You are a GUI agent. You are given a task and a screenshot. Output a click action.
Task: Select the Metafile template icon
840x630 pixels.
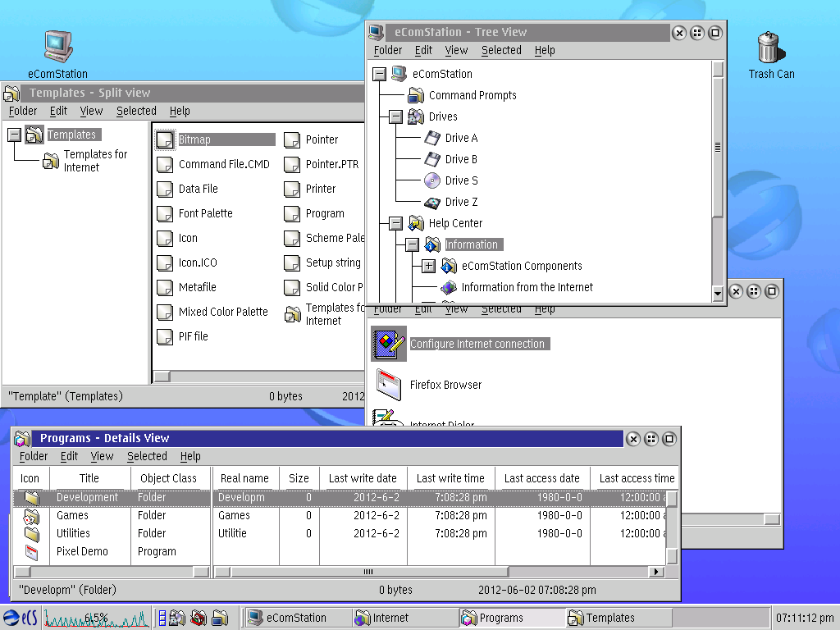[165, 288]
